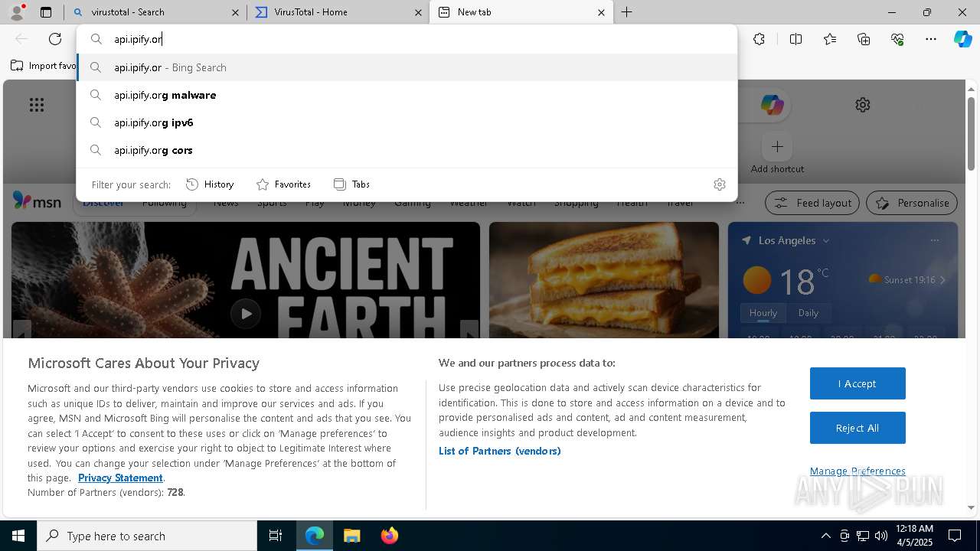Click the browser profile avatar icon
Screen dimensions: 980x551
(17, 12)
